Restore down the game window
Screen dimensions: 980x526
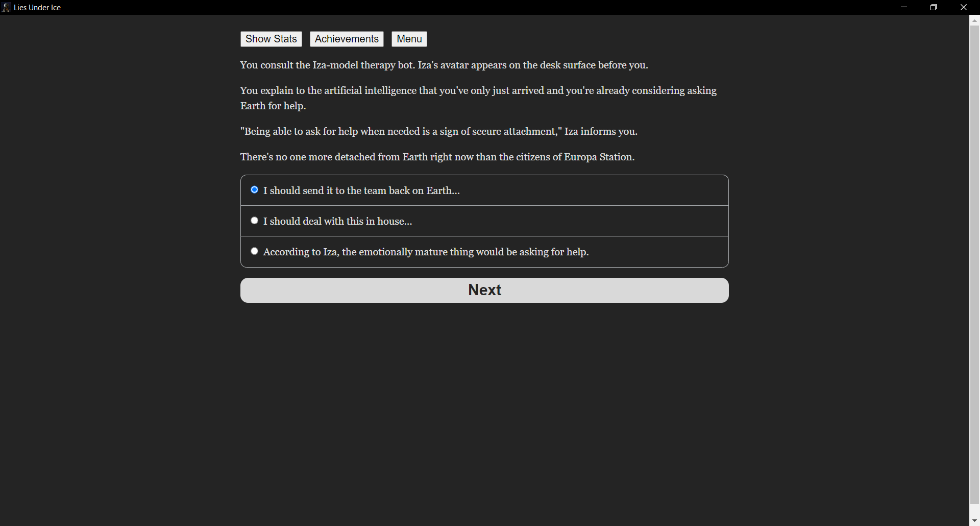pos(934,7)
